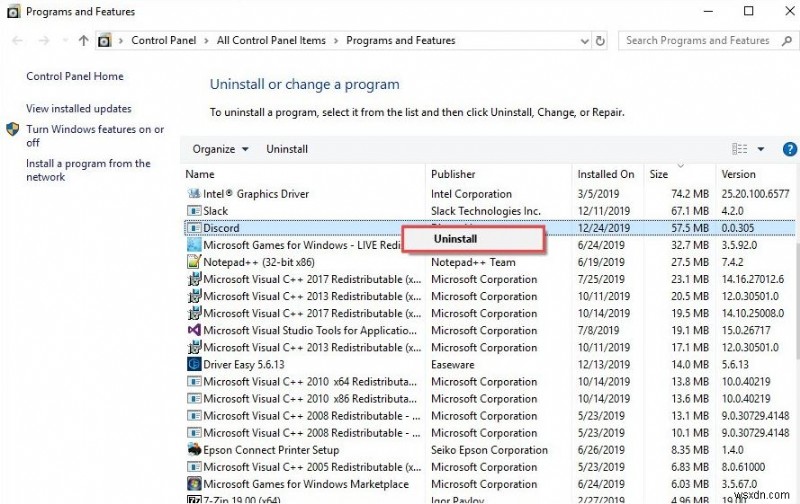This screenshot has height=504, width=800.
Task: Click the Forward navigation arrow
Action: (x=44, y=41)
